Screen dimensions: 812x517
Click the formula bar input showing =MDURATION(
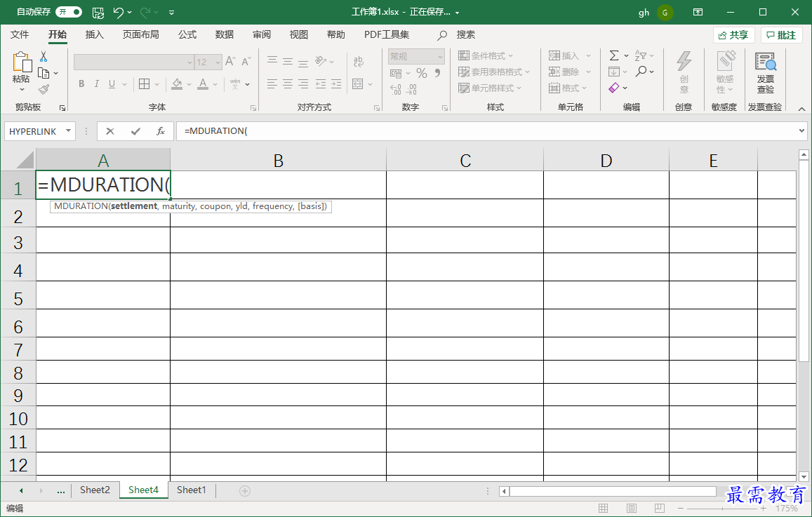coord(488,131)
